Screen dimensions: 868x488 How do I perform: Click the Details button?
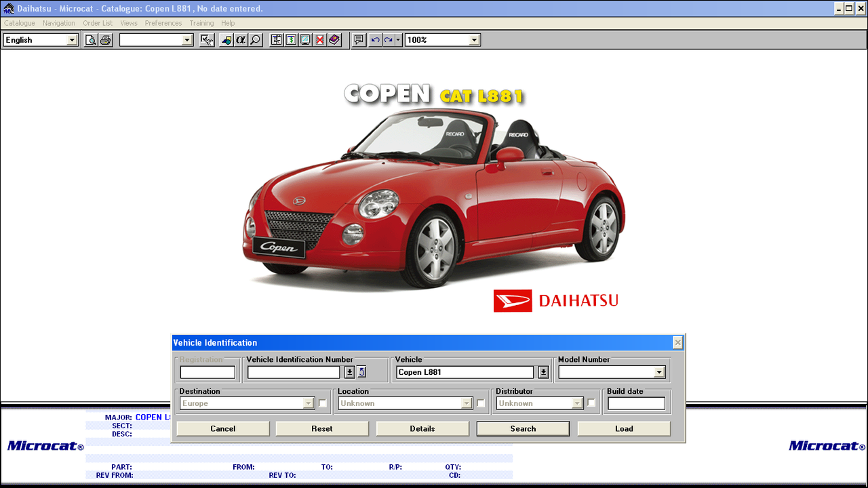click(x=422, y=428)
